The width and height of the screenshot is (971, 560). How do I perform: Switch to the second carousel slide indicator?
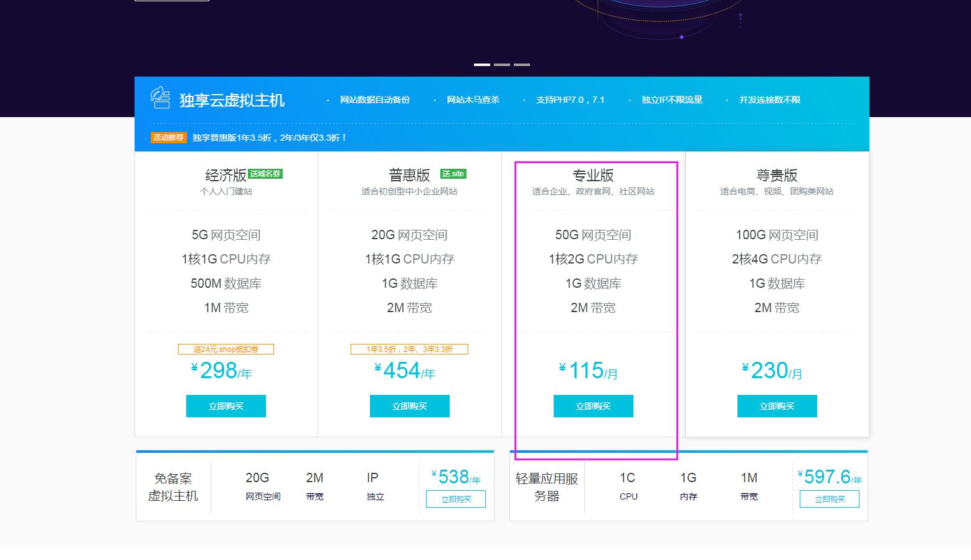coord(502,64)
